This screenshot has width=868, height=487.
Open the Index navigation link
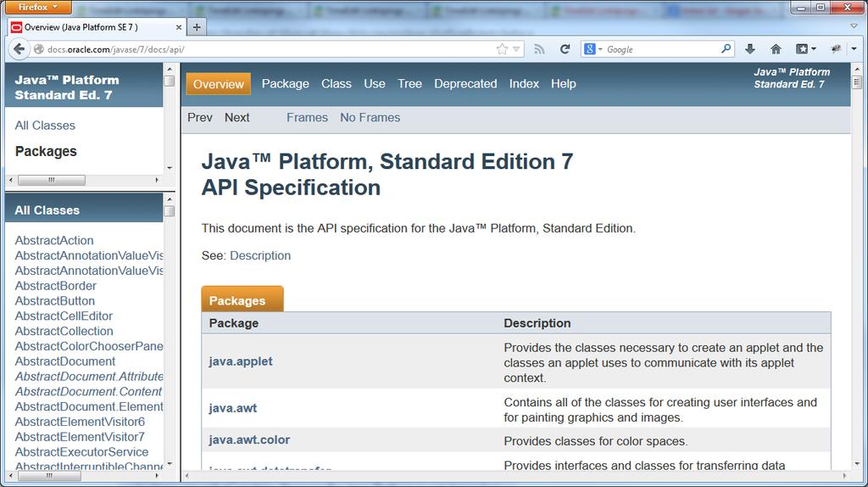tap(524, 84)
